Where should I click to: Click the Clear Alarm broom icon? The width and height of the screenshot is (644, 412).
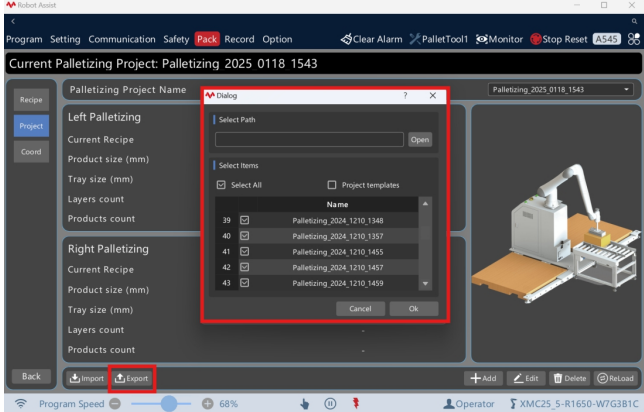[346, 39]
